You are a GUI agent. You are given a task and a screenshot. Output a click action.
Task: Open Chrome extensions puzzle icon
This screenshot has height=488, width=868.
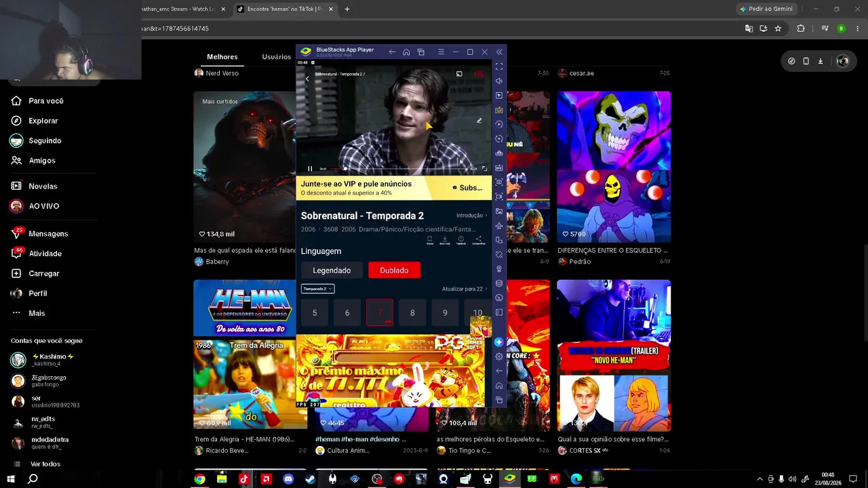pyautogui.click(x=801, y=28)
